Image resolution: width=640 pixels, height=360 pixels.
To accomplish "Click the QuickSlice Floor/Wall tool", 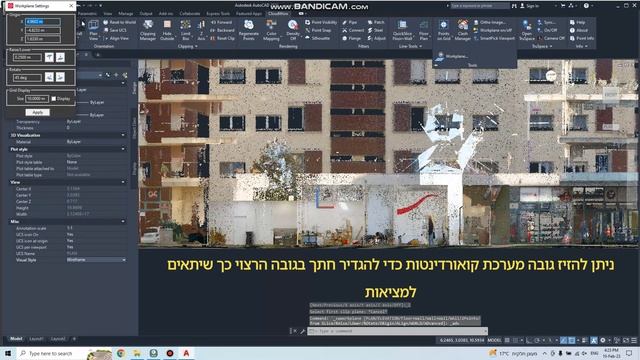I will tap(402, 30).
